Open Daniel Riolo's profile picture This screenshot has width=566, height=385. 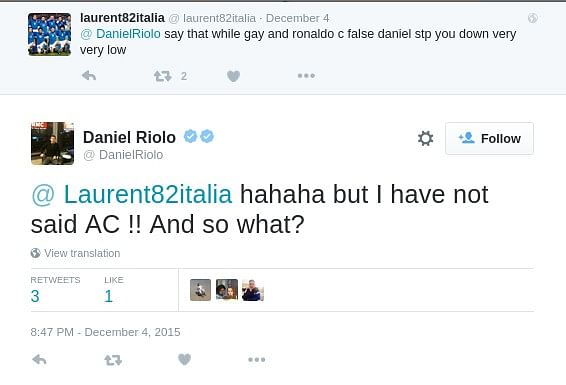[x=53, y=144]
